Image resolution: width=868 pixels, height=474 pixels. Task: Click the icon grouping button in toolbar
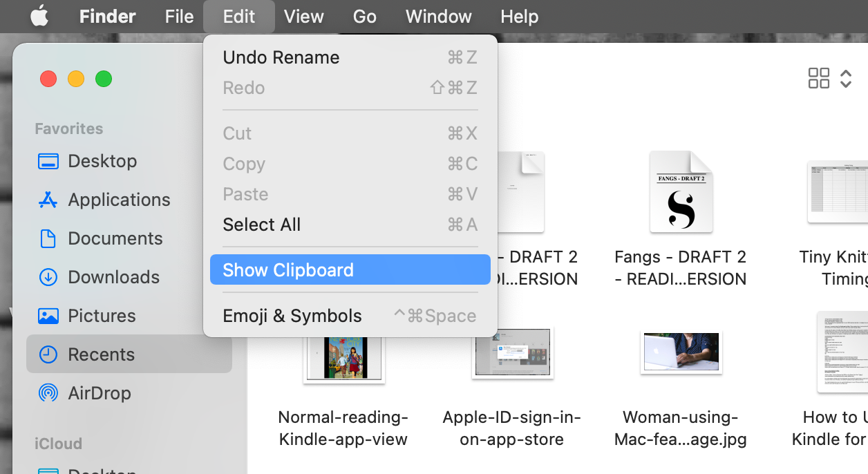pyautogui.click(x=819, y=78)
